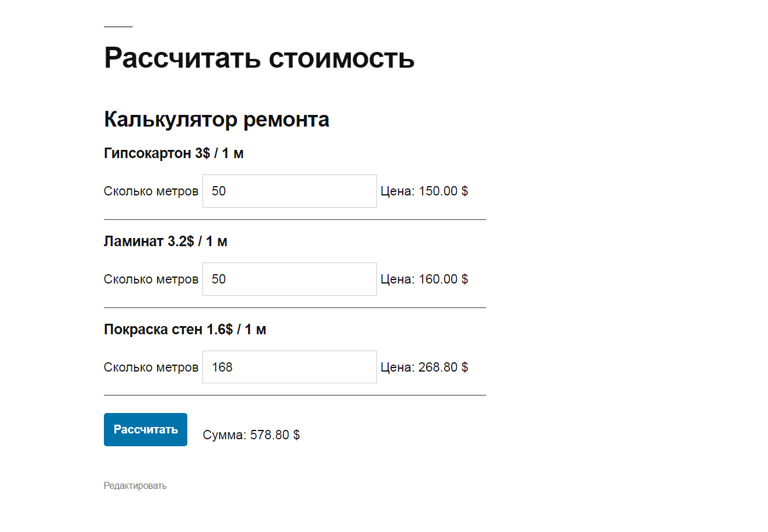Click Сколько метров label in Ламинат row

[x=151, y=279]
